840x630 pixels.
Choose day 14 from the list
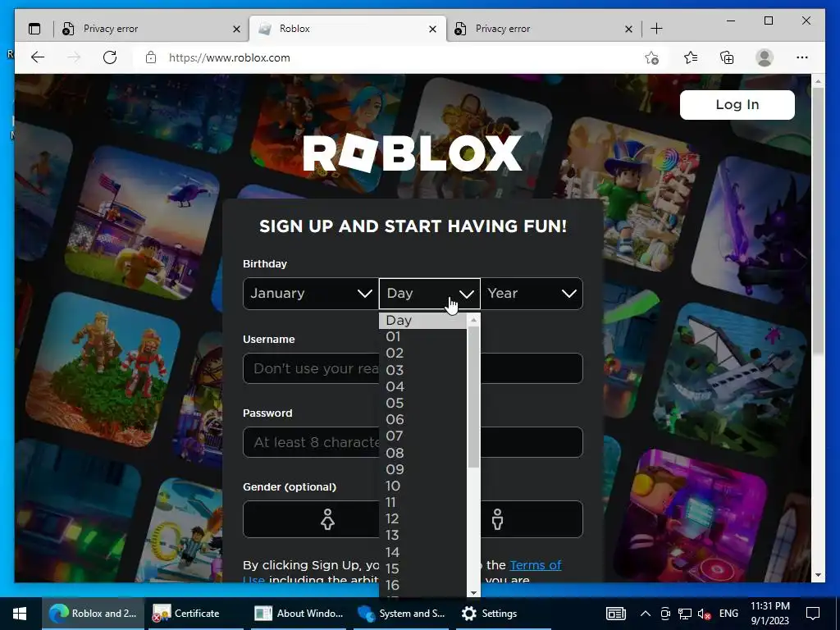pos(423,552)
